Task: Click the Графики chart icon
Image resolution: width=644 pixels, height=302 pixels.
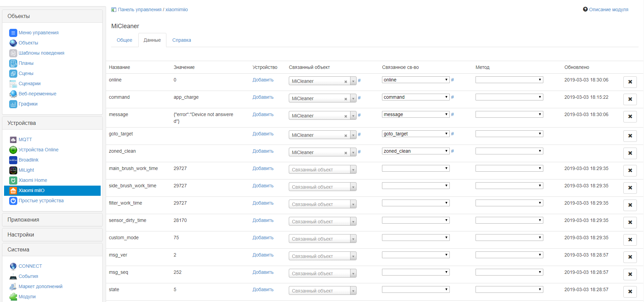Action: click(13, 104)
